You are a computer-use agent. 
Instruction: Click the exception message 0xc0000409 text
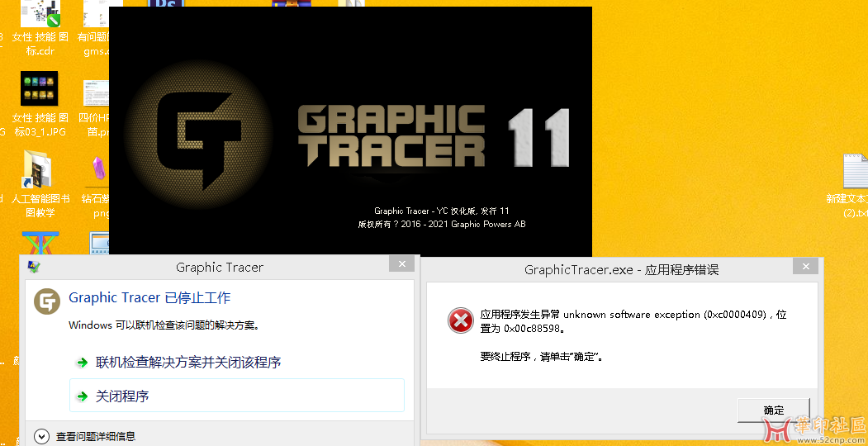(x=633, y=321)
